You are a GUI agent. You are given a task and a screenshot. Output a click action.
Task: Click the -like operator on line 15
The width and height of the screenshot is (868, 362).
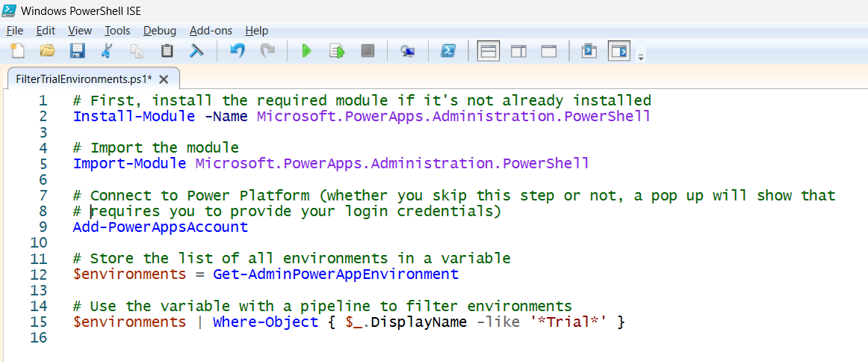pos(498,322)
